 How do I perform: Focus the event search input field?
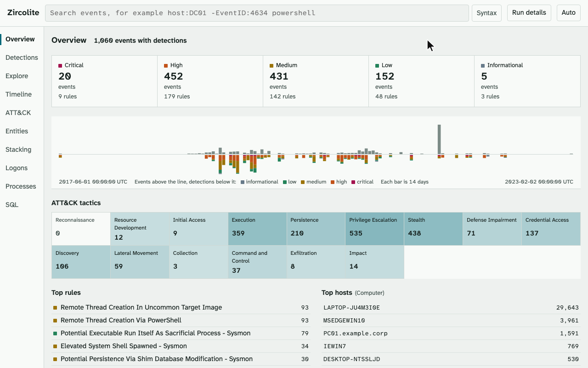point(257,13)
